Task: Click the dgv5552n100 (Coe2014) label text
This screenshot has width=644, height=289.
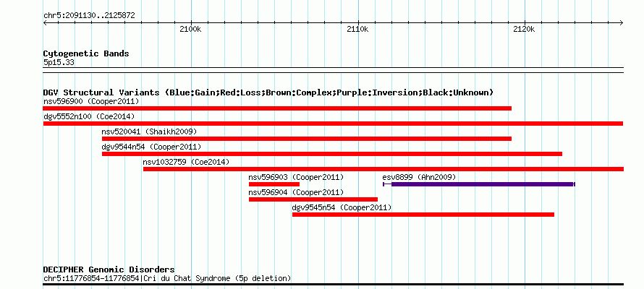Action: point(89,116)
